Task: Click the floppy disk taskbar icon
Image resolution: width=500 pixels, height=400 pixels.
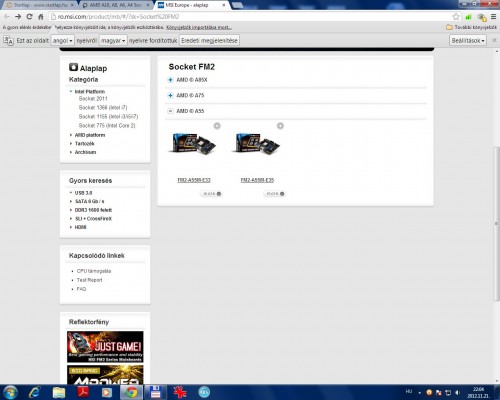Action: pos(155,392)
